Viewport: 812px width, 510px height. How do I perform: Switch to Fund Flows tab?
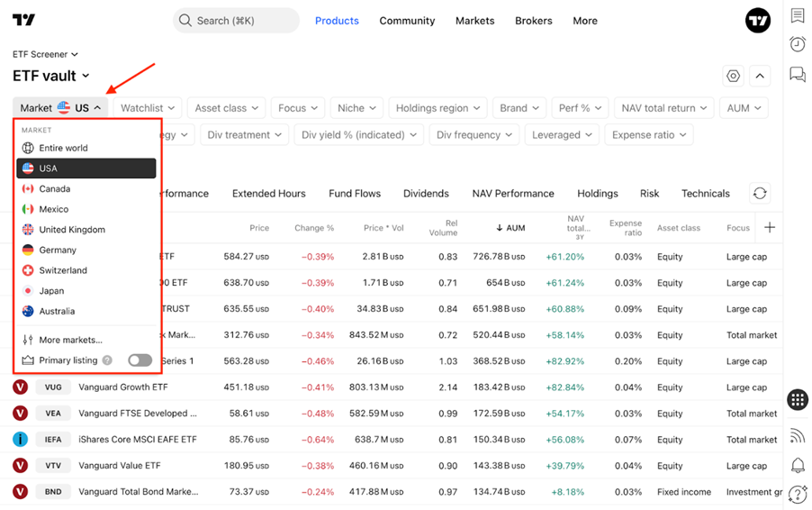tap(355, 194)
